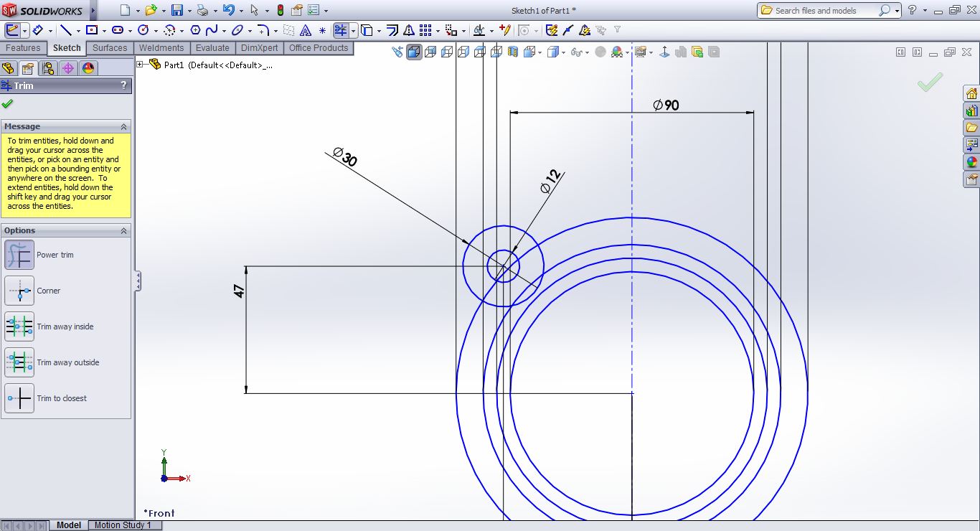Expand the Display Style dropdown arrow
Screen dimensions: 980x531
563,52
